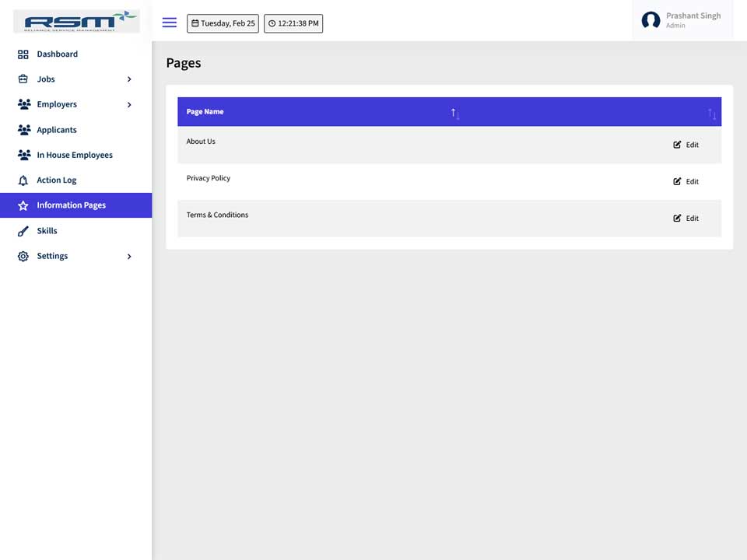Click the Tuesday, Feb 25 date box

tap(223, 23)
